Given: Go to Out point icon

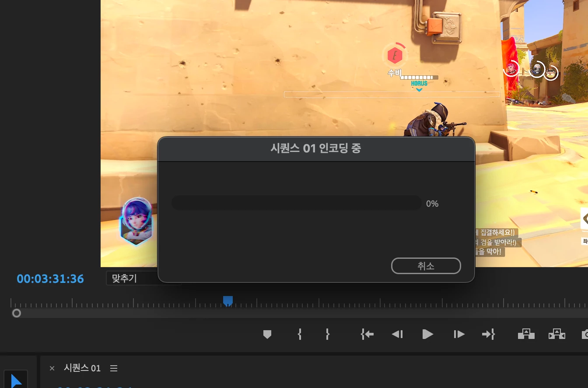Looking at the screenshot, I should click(x=488, y=335).
